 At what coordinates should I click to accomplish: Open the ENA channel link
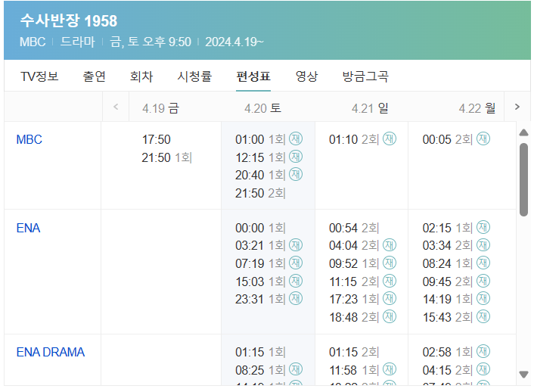point(28,228)
